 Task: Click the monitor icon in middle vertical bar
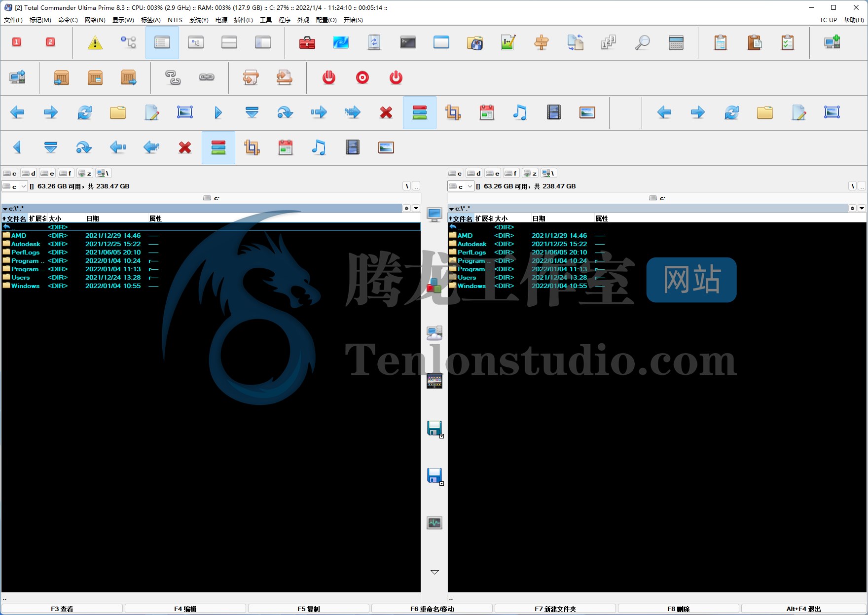click(x=434, y=215)
